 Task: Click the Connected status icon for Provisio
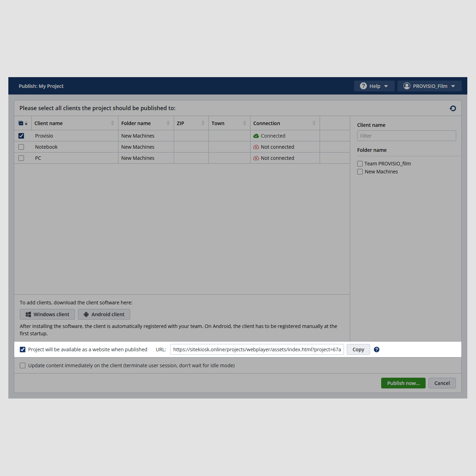tap(256, 136)
